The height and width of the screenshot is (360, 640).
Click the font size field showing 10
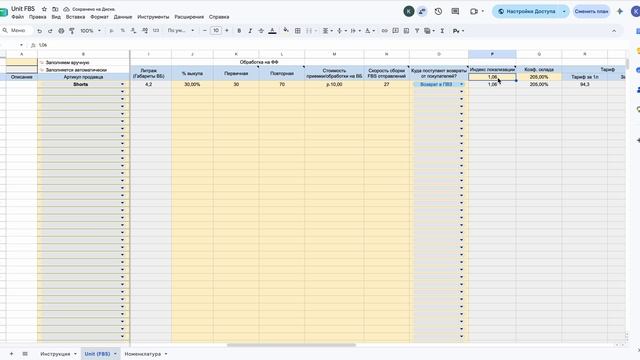[x=216, y=31]
